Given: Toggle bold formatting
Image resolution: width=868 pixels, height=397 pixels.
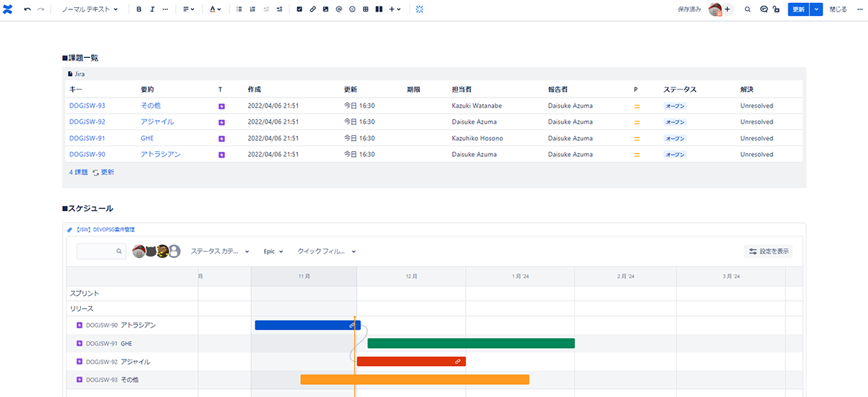Looking at the screenshot, I should (139, 9).
